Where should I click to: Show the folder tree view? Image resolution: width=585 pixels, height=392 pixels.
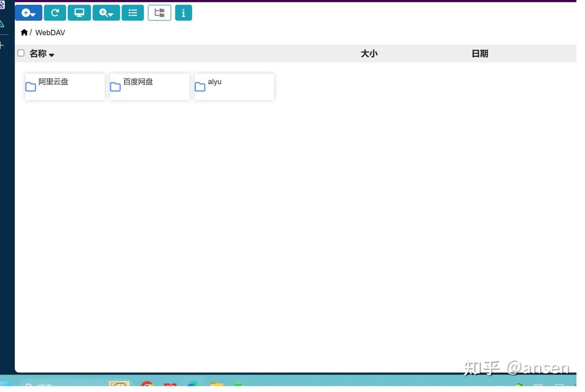(159, 13)
